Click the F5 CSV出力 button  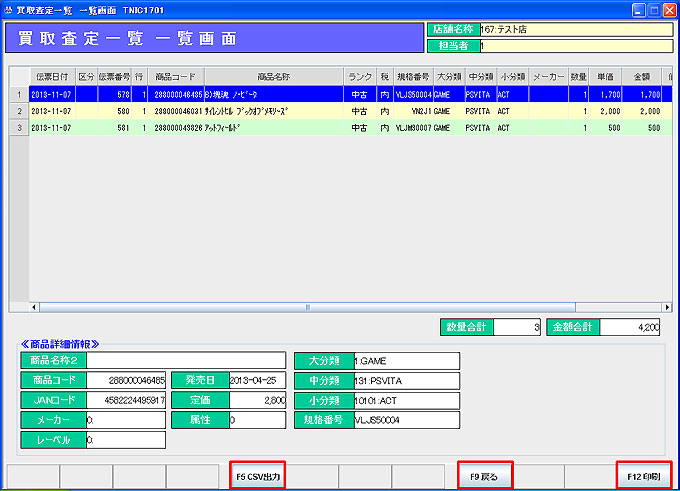[257, 476]
